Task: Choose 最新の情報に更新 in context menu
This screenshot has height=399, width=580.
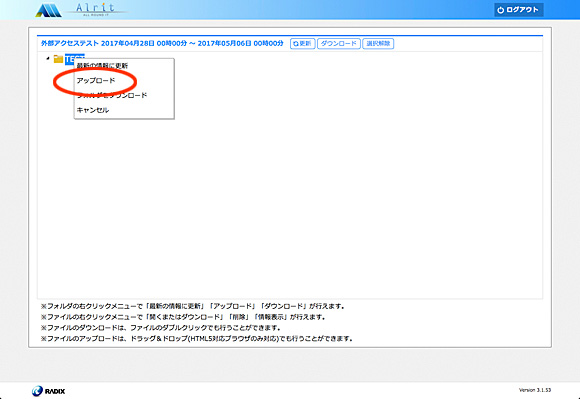Action: 124,66
